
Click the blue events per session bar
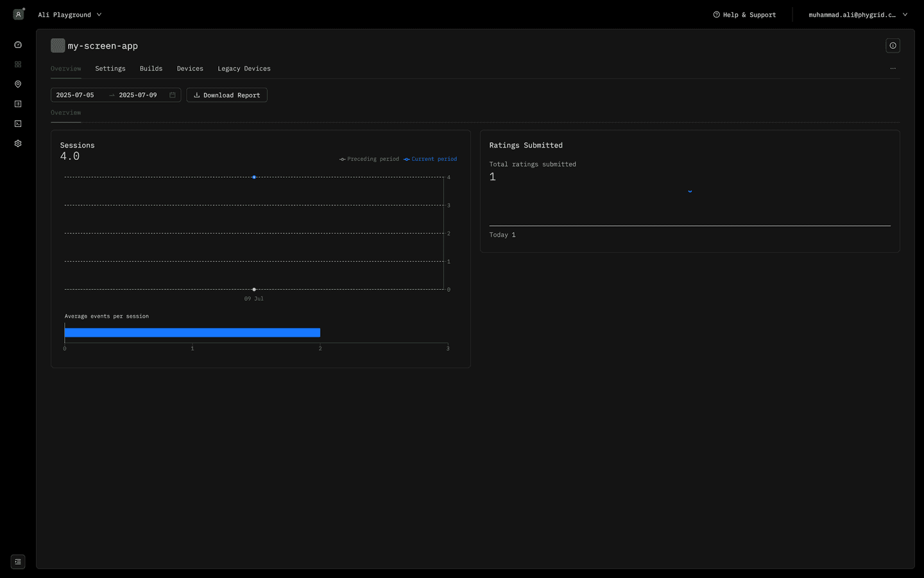192,332
